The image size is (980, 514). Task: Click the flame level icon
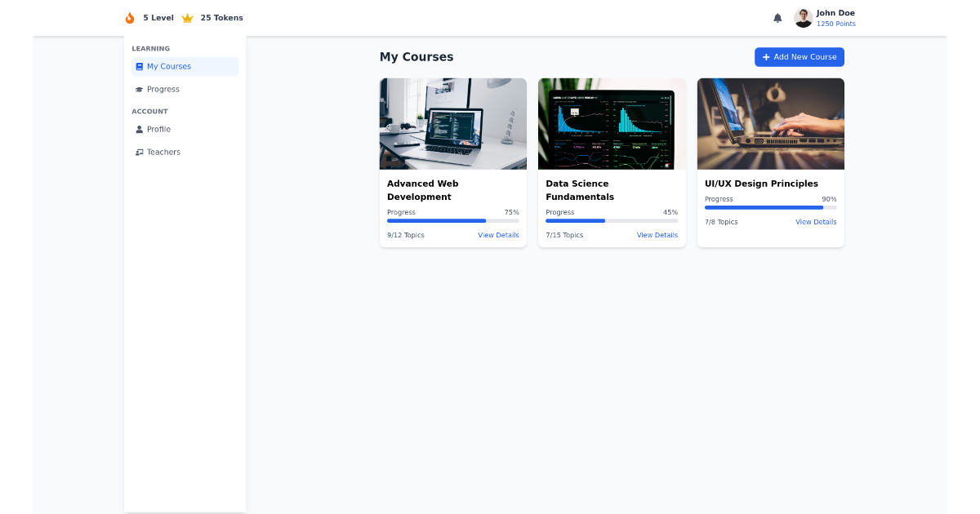[129, 17]
